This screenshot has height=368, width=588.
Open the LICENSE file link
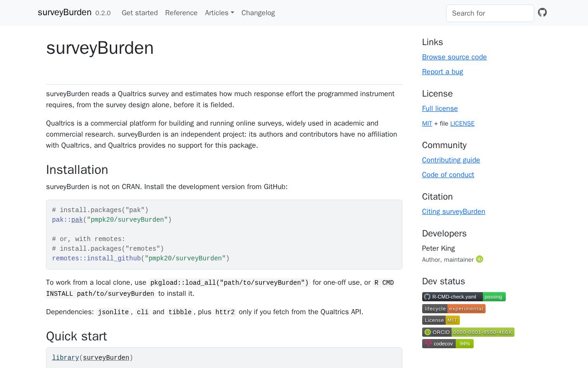tap(462, 123)
